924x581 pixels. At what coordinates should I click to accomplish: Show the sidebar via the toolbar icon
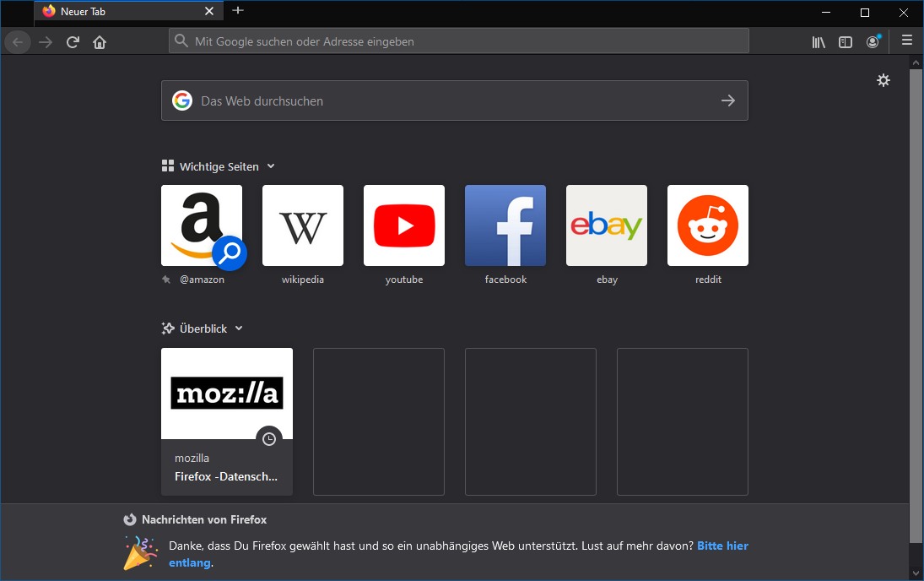coord(846,42)
